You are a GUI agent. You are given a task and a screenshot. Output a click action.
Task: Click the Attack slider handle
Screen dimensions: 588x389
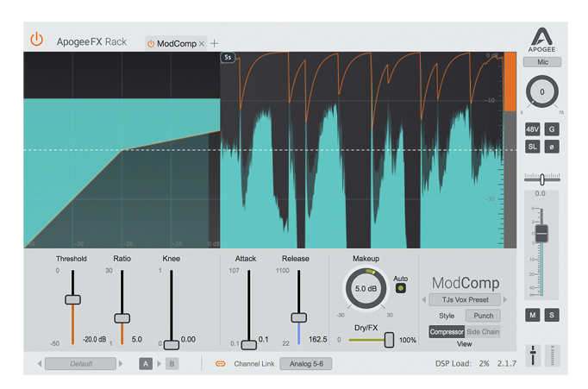pyautogui.click(x=248, y=345)
